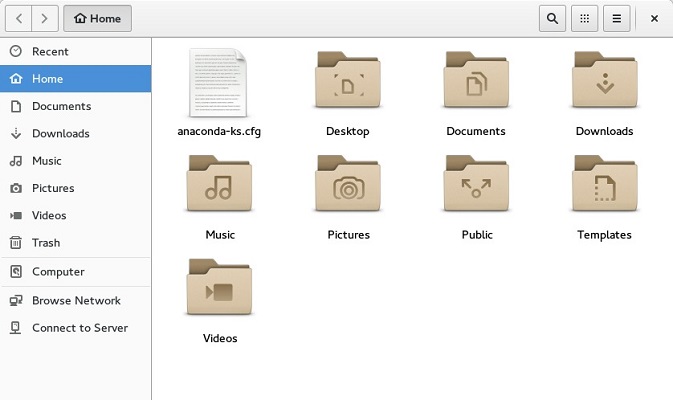This screenshot has width=673, height=400.
Task: Select the Desktop folder icon
Action: (347, 82)
